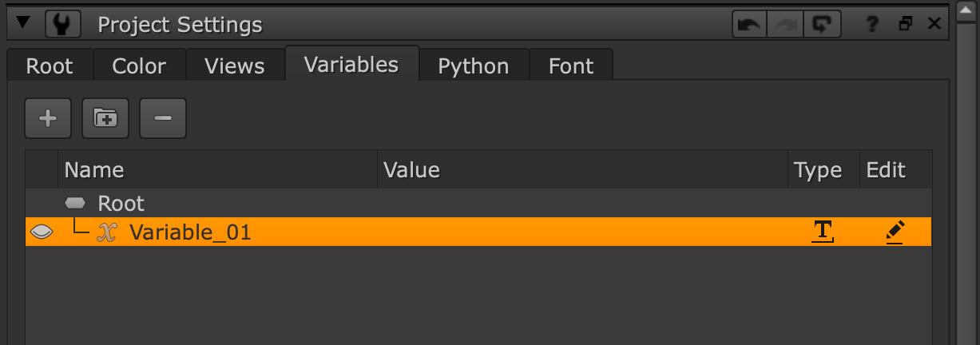Open the Color tab
980x345 pixels.
[139, 65]
